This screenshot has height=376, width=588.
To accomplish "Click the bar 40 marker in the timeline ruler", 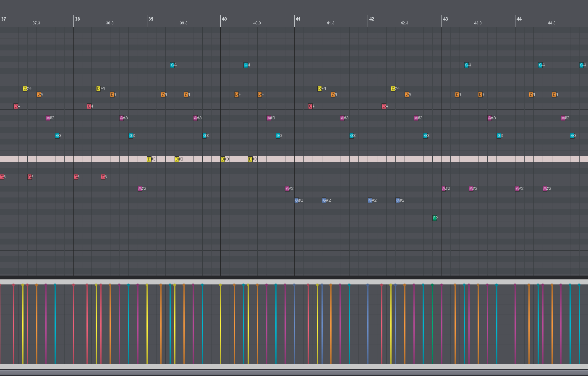I will [224, 19].
